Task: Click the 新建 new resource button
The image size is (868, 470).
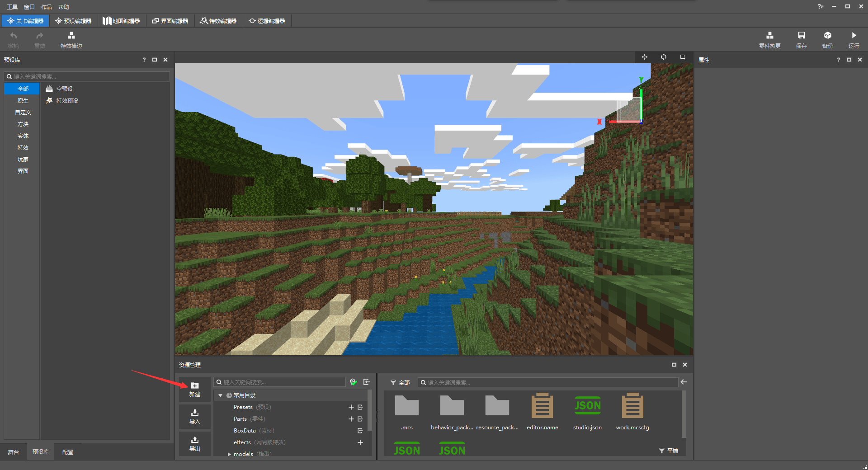Action: [195, 389]
